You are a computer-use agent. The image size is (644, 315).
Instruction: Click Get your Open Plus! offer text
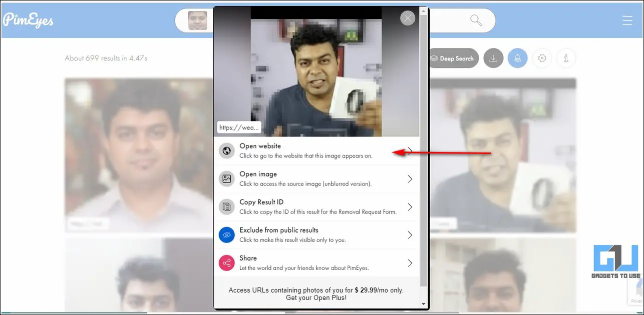point(316,297)
